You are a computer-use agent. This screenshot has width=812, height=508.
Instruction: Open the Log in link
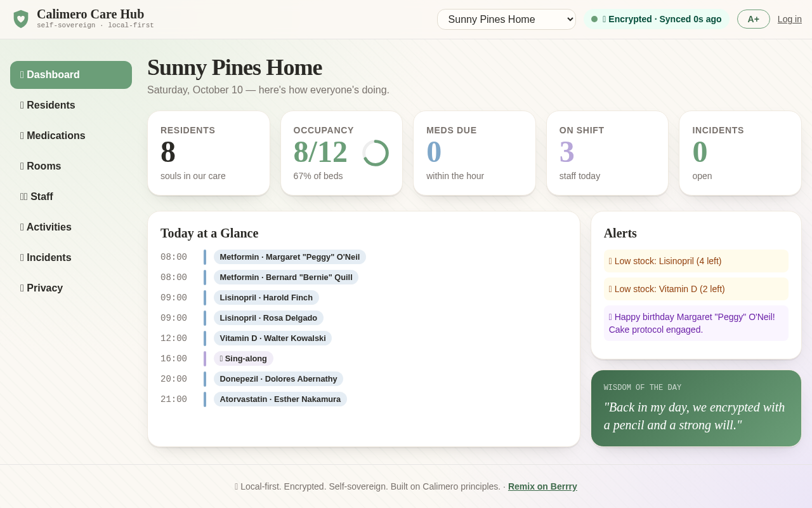pos(790,19)
